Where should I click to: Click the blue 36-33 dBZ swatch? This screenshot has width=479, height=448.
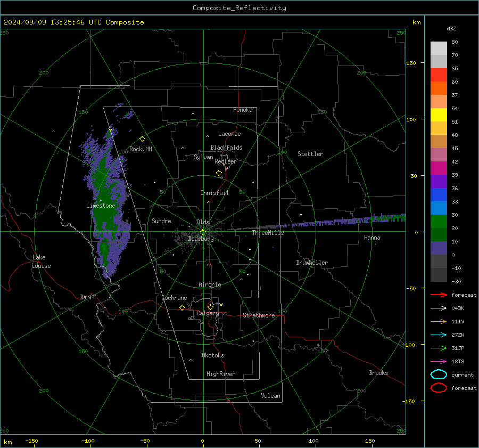(439, 195)
